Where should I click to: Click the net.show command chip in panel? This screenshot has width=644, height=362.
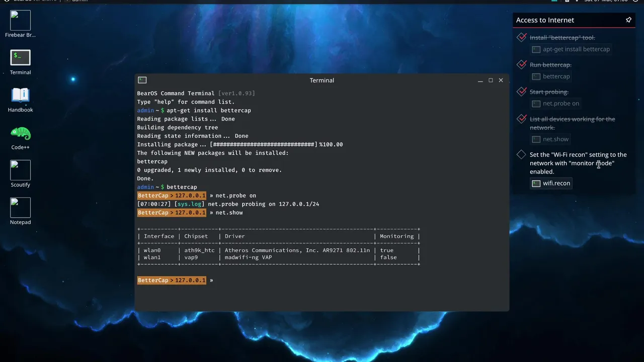coord(550,139)
